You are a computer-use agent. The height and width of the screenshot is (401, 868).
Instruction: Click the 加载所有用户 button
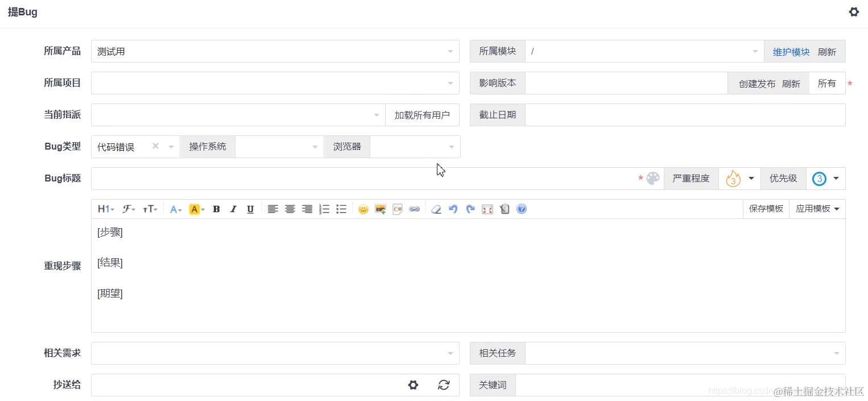[422, 115]
